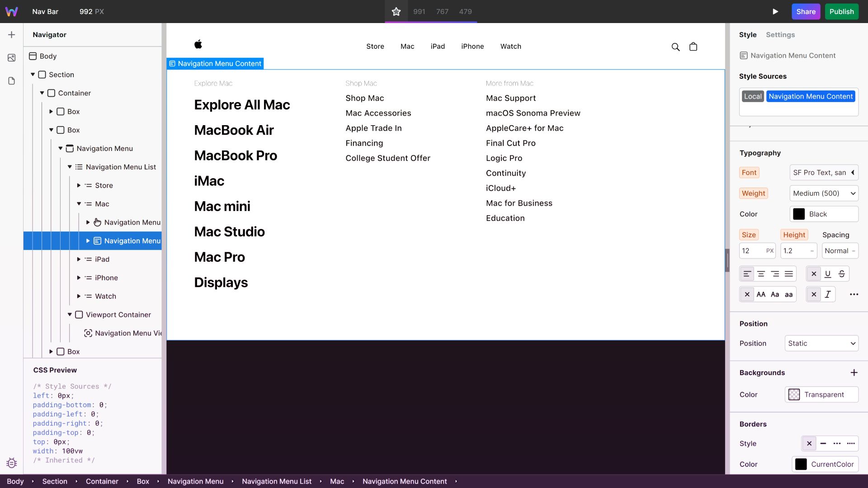
Task: Click the Publish button
Action: pyautogui.click(x=841, y=11)
